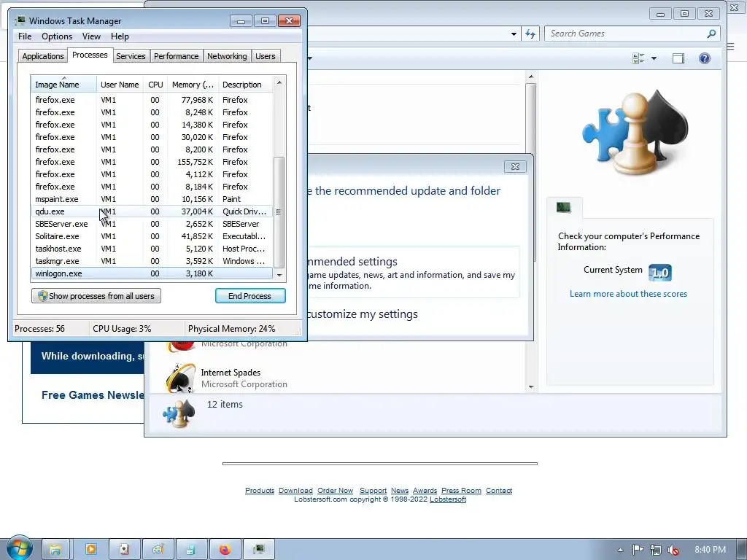
Task: Switch to the Users tab
Action: pos(265,56)
